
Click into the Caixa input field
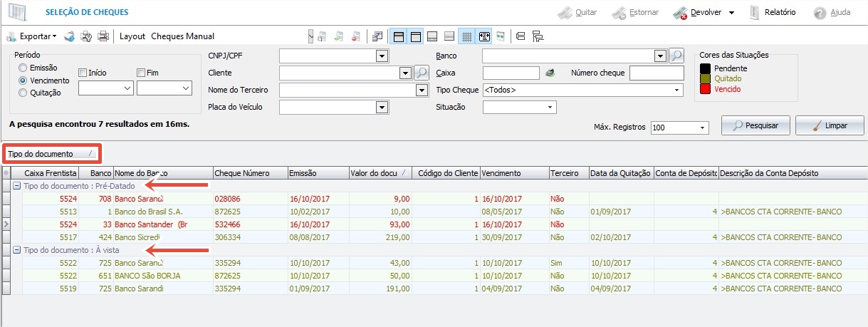tap(511, 73)
